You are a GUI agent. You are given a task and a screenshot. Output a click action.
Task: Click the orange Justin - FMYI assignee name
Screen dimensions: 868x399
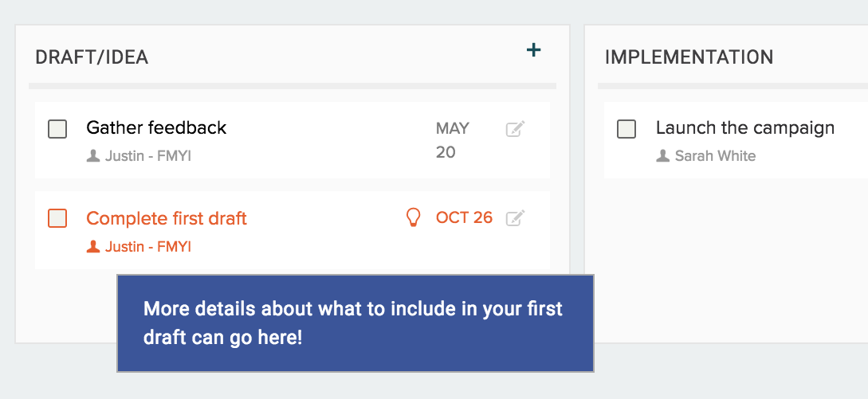coord(148,247)
